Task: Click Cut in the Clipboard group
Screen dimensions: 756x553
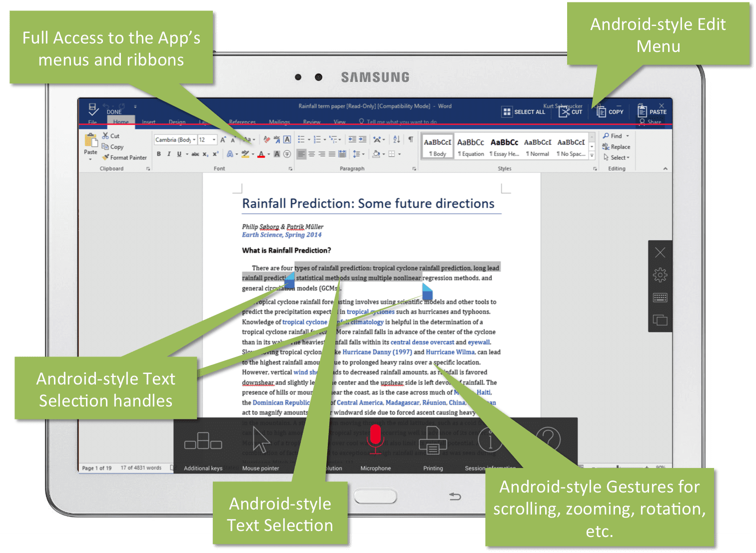Action: coord(110,136)
